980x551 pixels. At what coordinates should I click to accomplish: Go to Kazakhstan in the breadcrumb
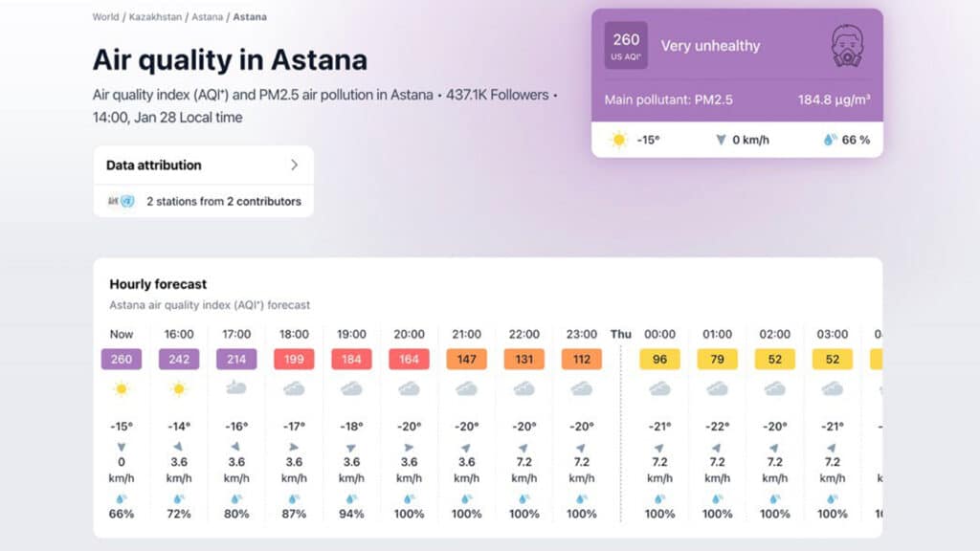[155, 17]
